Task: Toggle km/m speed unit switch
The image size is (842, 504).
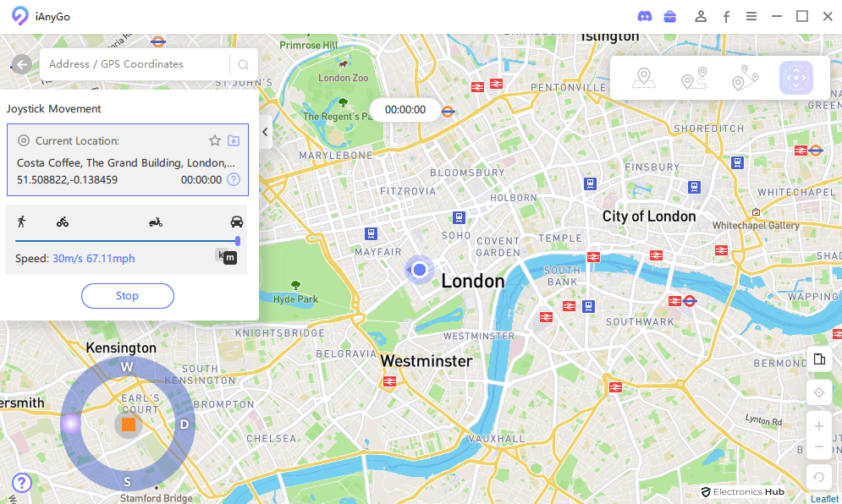Action: click(226, 256)
